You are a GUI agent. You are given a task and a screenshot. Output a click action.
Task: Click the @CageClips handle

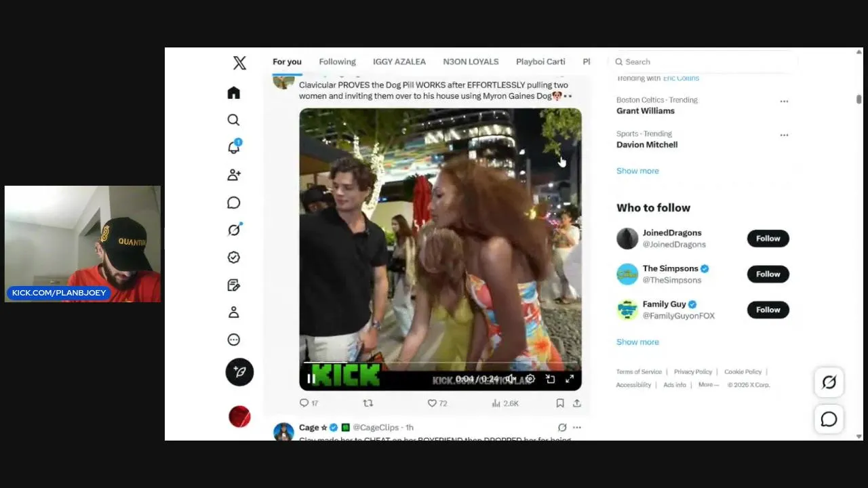376,428
